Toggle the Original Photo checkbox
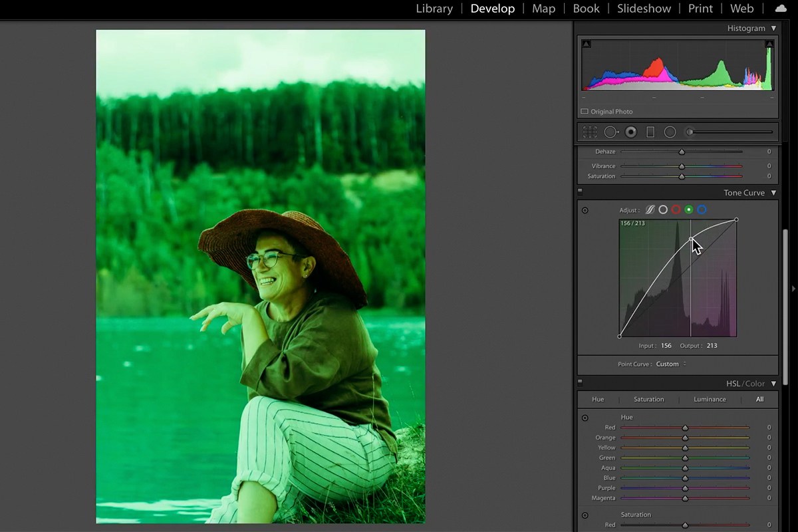798x532 pixels. [x=585, y=112]
